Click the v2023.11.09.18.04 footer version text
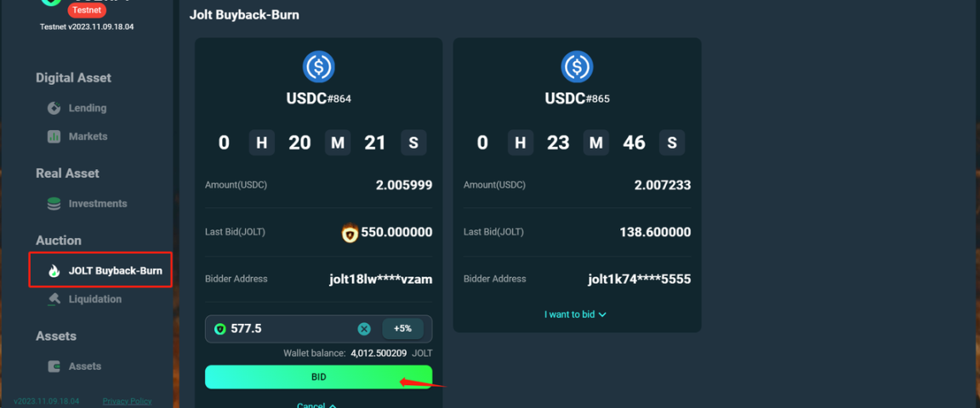The width and height of the screenshot is (980, 408). pos(46,401)
